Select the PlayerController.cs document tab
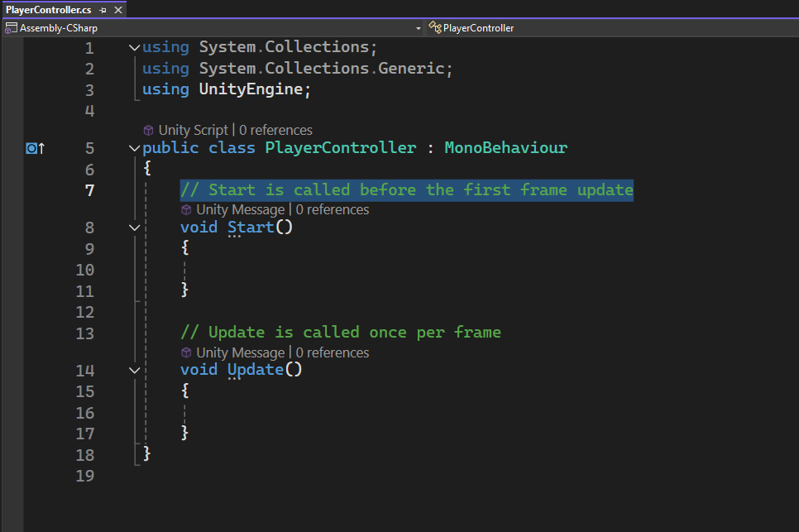 tap(48, 10)
